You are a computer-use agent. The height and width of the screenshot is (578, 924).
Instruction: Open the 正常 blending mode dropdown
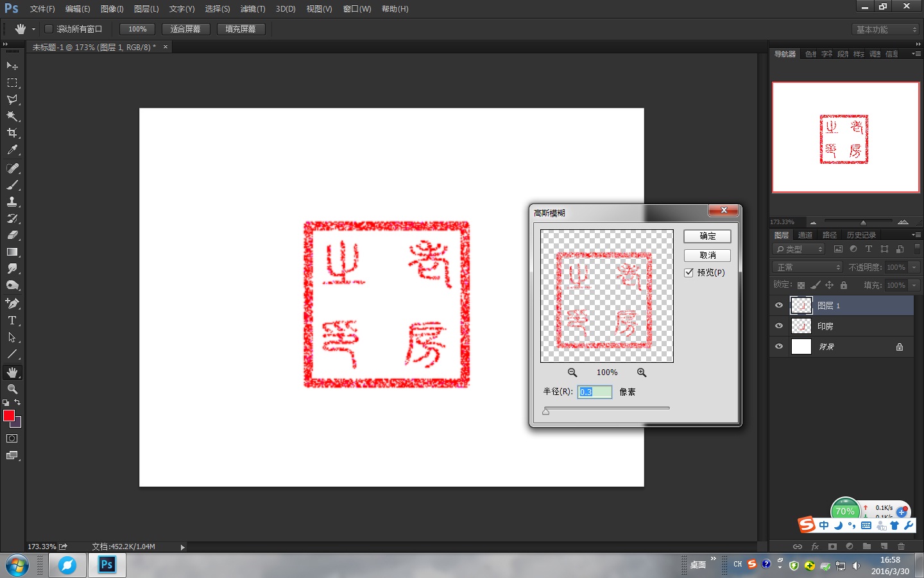pos(806,267)
